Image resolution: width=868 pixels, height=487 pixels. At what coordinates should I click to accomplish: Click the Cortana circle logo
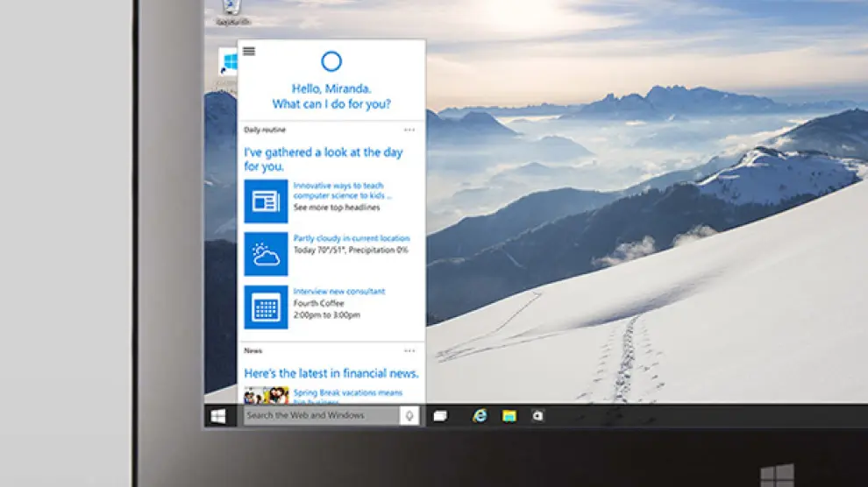click(x=331, y=60)
